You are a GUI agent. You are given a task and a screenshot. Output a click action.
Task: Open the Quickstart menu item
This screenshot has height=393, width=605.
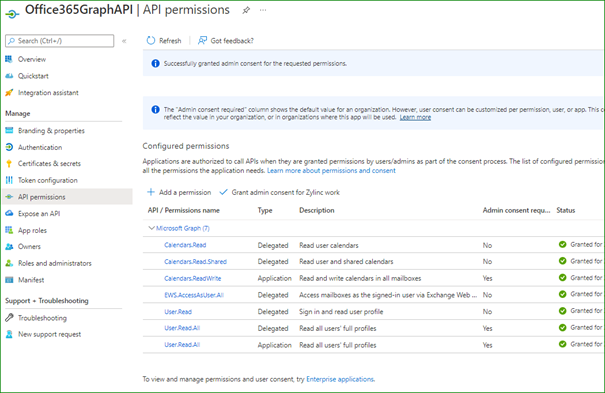pos(33,76)
